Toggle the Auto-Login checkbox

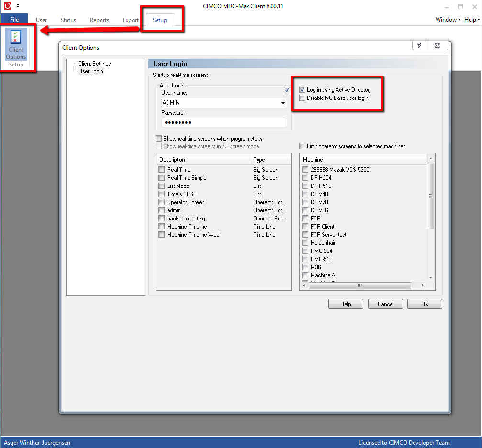tap(287, 90)
